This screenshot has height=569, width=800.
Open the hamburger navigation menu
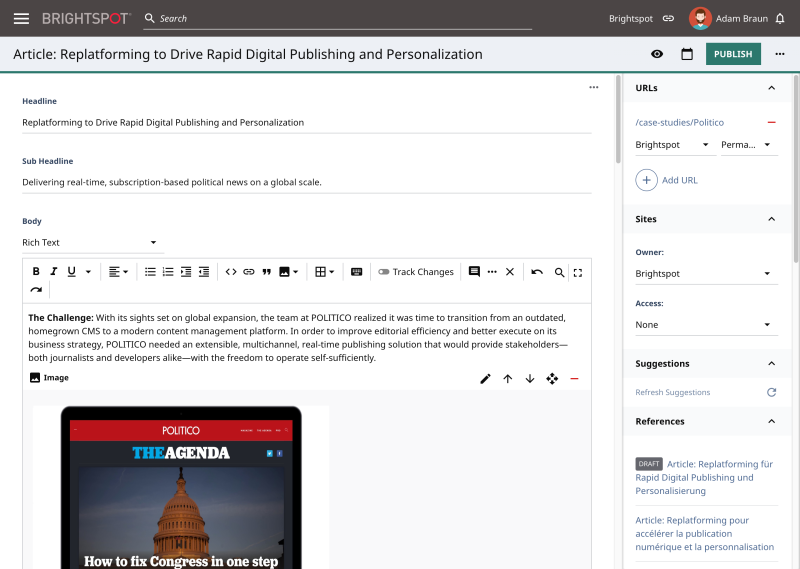coord(21,19)
